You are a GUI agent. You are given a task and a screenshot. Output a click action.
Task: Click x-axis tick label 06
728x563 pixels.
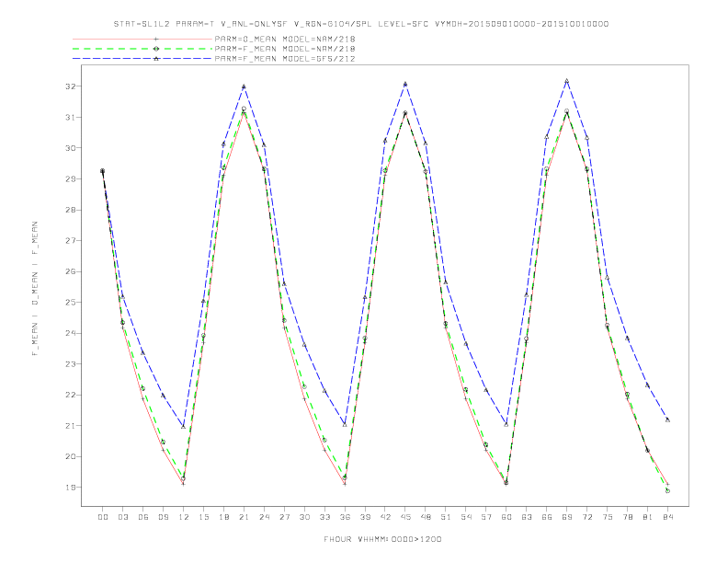point(143,517)
